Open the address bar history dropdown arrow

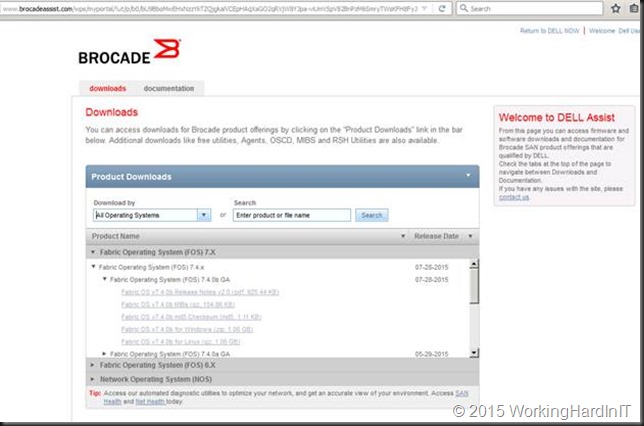[425, 9]
